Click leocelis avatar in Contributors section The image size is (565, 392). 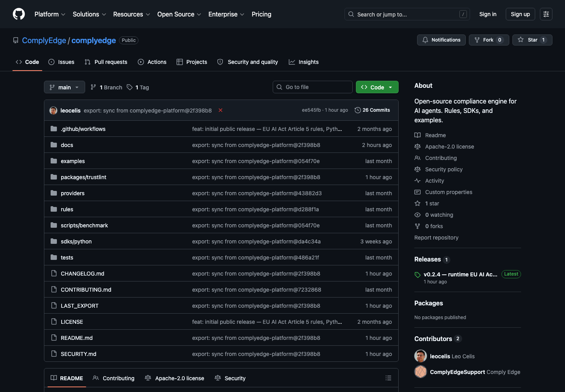[x=421, y=356]
